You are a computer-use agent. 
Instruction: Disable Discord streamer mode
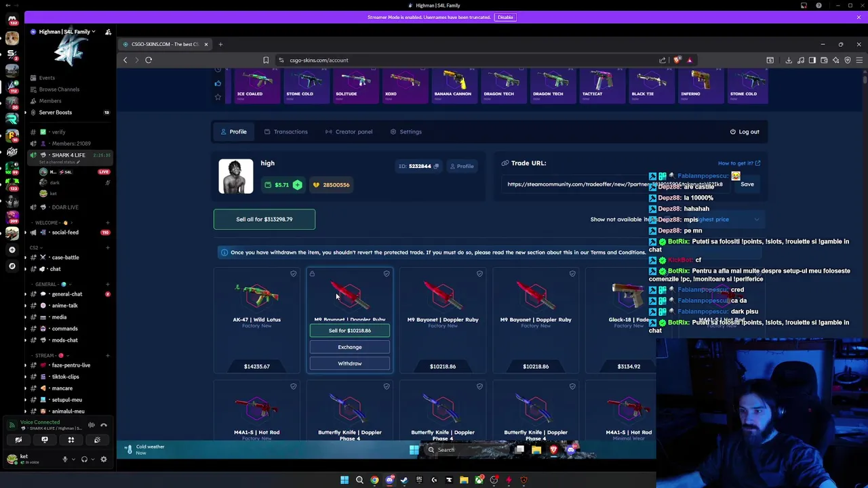pyautogui.click(x=505, y=17)
